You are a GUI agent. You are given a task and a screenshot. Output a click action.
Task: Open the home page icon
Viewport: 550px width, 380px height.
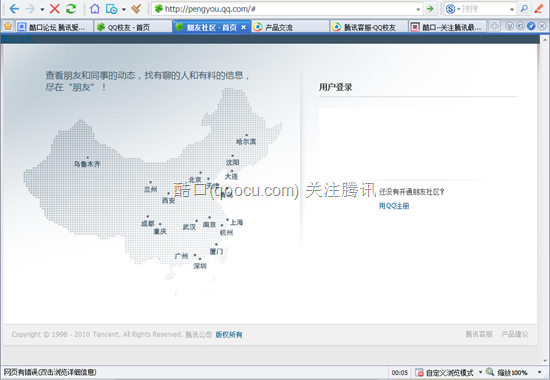[x=95, y=9]
